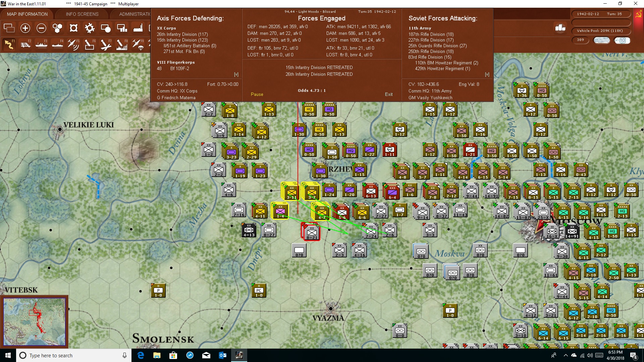Viewport: 644px width, 362px height.
Task: Open the notifications action center
Action: click(x=634, y=355)
